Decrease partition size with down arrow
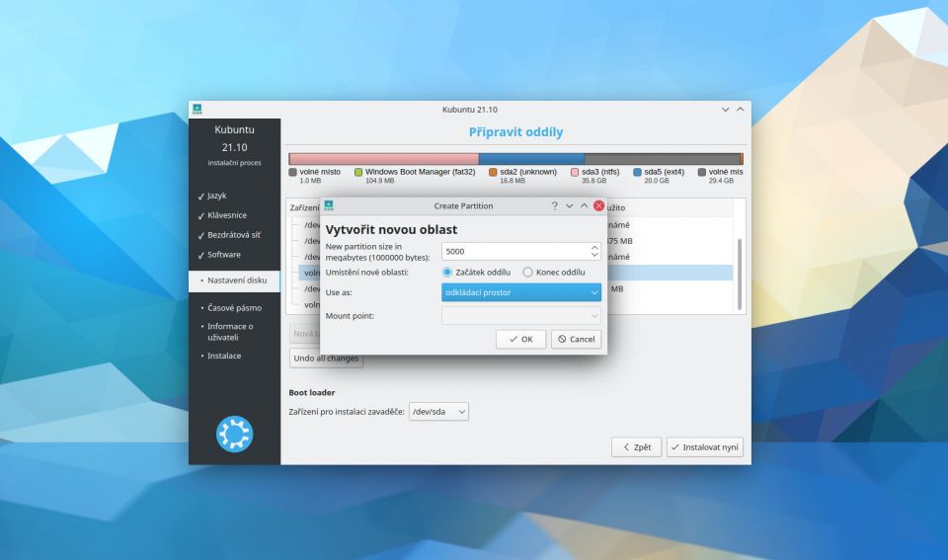Image resolution: width=948 pixels, height=560 pixels. pos(594,255)
